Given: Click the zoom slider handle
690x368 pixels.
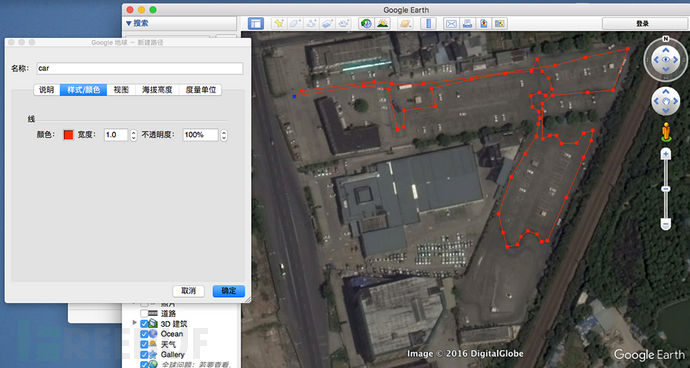Looking at the screenshot, I should (665, 189).
